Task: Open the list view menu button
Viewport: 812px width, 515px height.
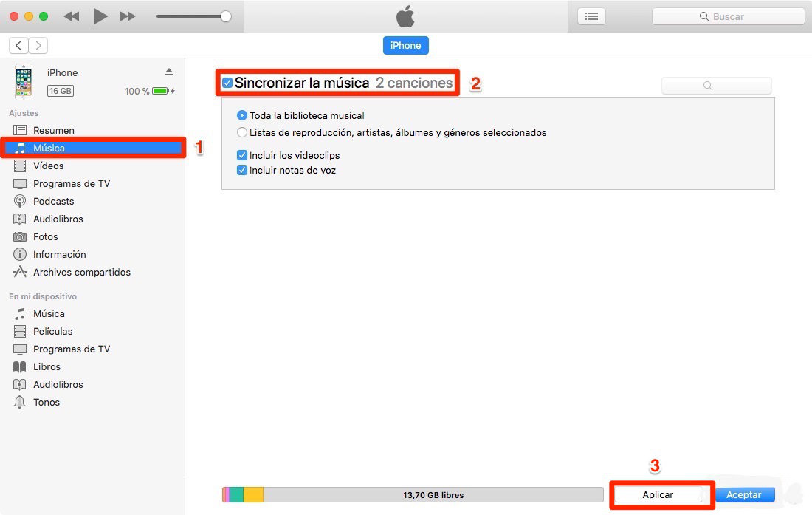Action: [591, 16]
